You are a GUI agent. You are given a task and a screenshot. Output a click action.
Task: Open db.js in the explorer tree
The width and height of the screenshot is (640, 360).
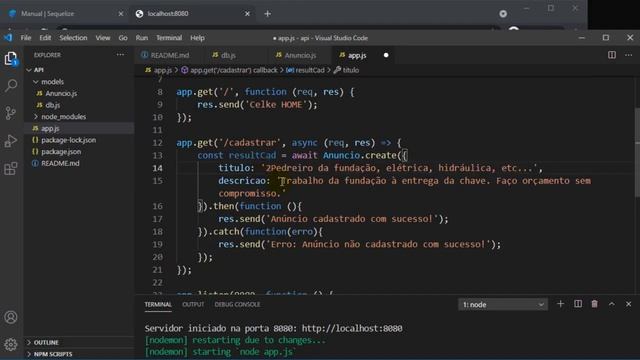click(x=53, y=105)
